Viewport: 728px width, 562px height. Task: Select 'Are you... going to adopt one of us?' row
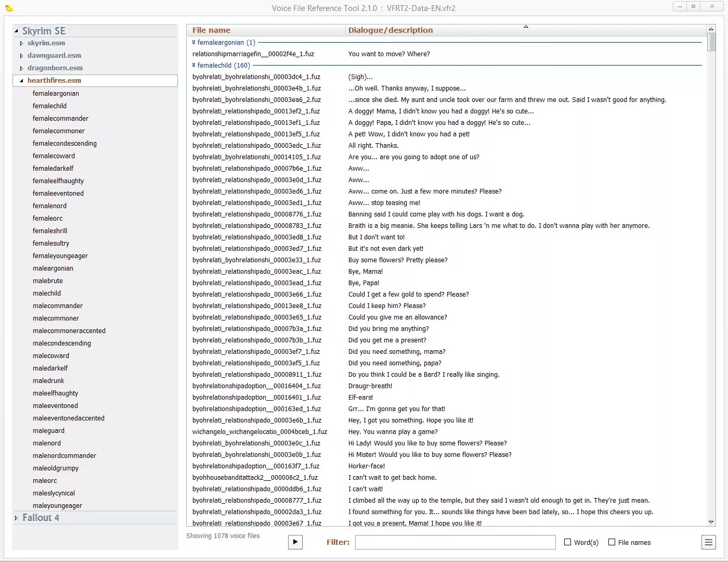(446, 157)
